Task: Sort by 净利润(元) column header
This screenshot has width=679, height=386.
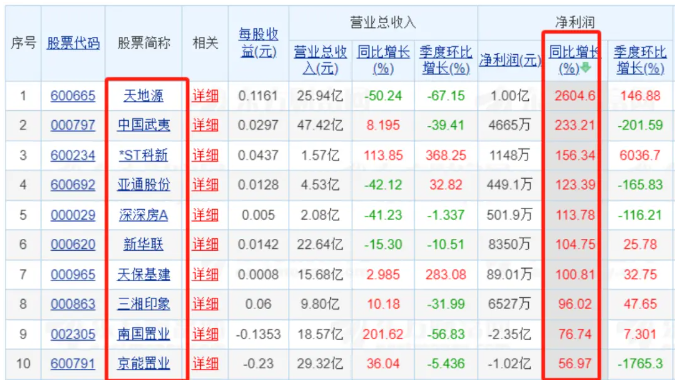Action: point(510,60)
